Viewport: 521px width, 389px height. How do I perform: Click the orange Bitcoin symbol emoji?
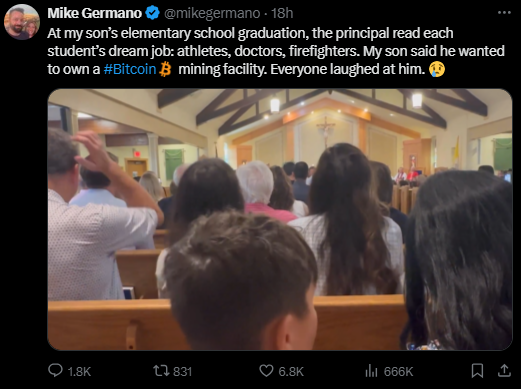(165, 70)
